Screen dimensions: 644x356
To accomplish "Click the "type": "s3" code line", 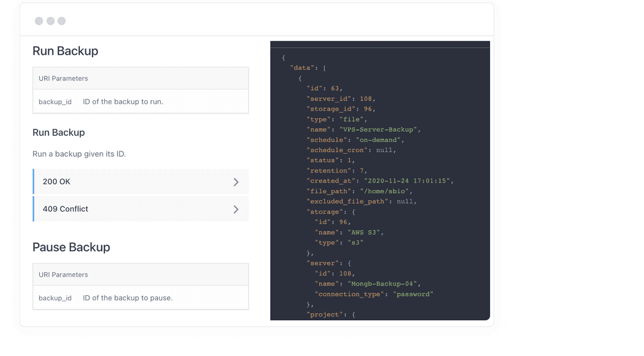I will point(339,243).
